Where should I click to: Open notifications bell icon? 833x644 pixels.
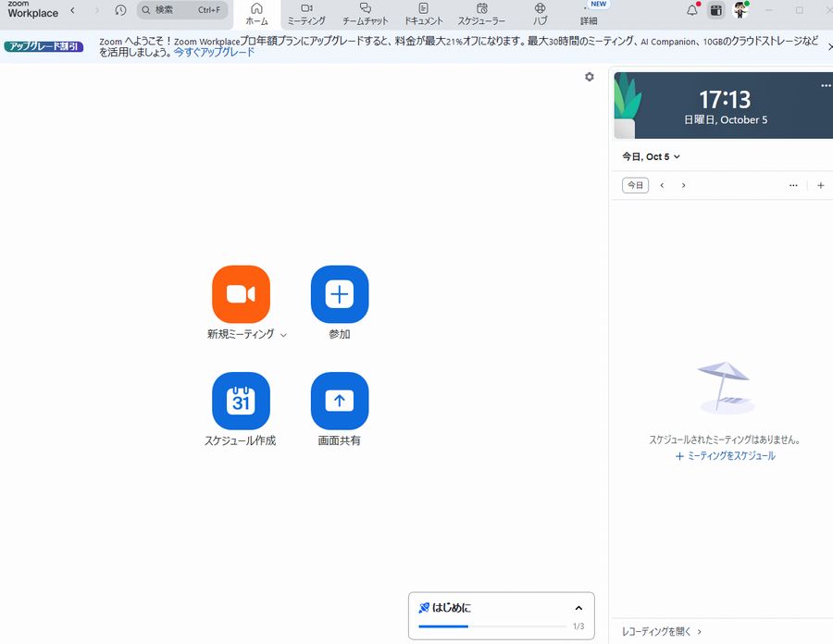[x=691, y=10]
